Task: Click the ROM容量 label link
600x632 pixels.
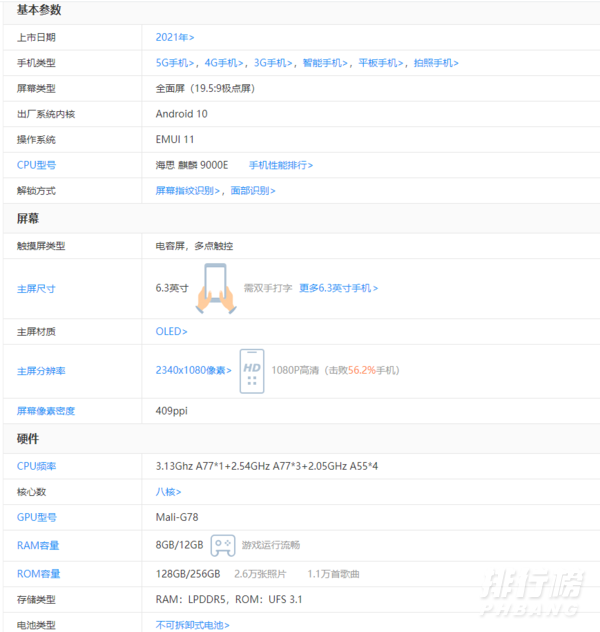Action: pyautogui.click(x=38, y=574)
